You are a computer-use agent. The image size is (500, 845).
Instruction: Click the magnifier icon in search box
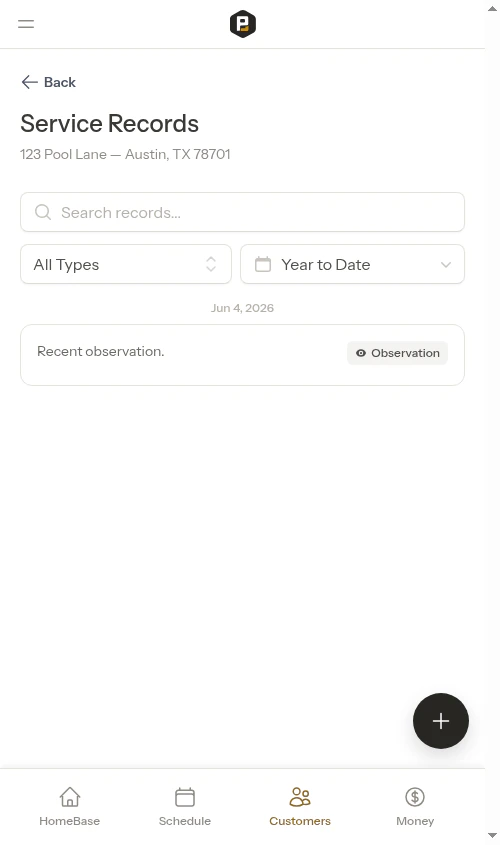pyautogui.click(x=43, y=212)
